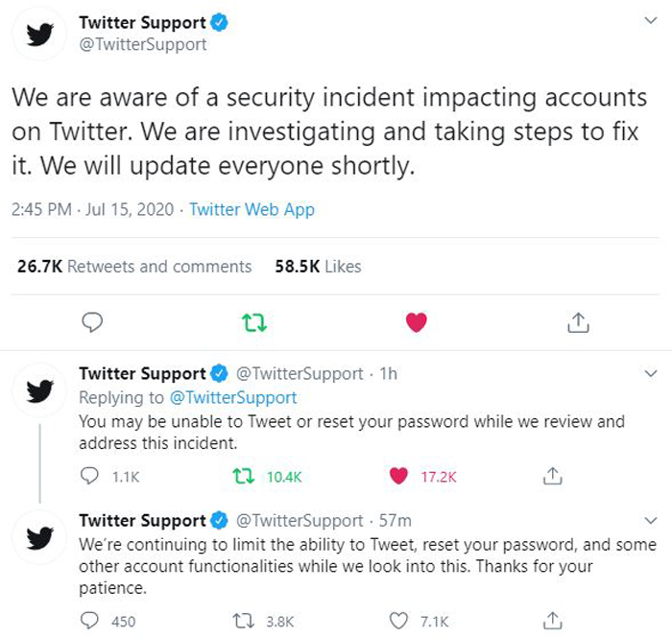Undo retweet on the main tweet
The width and height of the screenshot is (672, 637).
254,323
